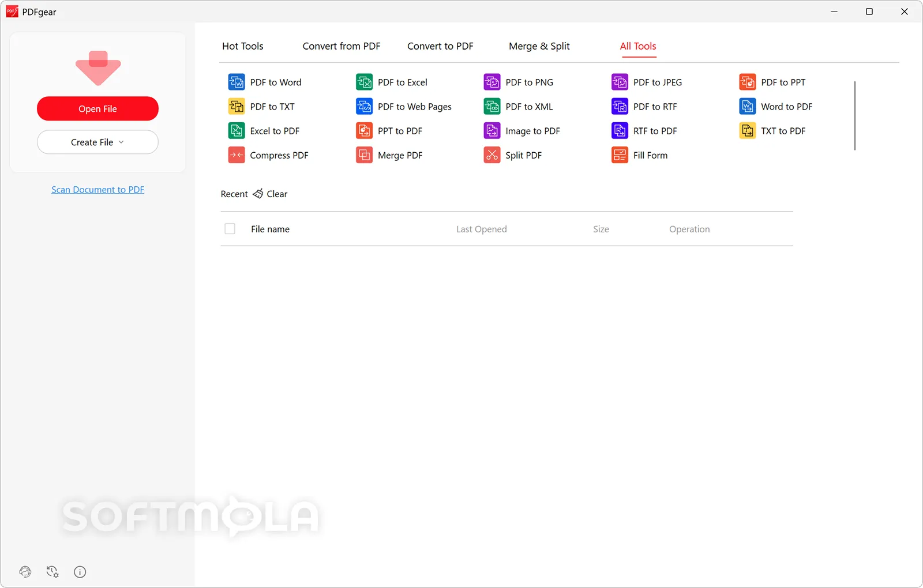Click the Size column header
Image resolution: width=923 pixels, height=588 pixels.
[601, 229]
